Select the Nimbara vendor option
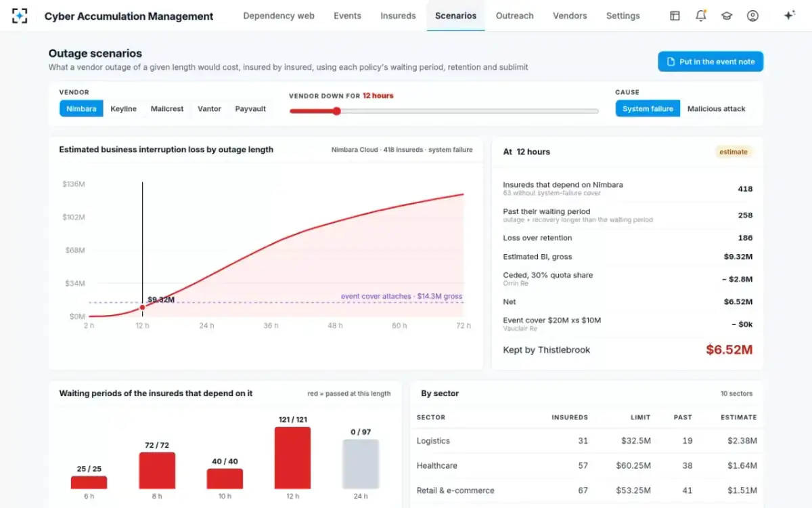Viewport: 812px width, 508px height. [81, 108]
